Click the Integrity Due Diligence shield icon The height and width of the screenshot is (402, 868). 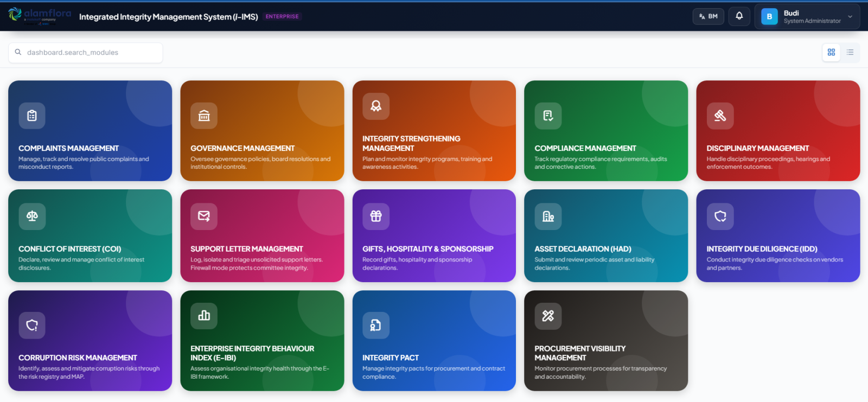[720, 216]
